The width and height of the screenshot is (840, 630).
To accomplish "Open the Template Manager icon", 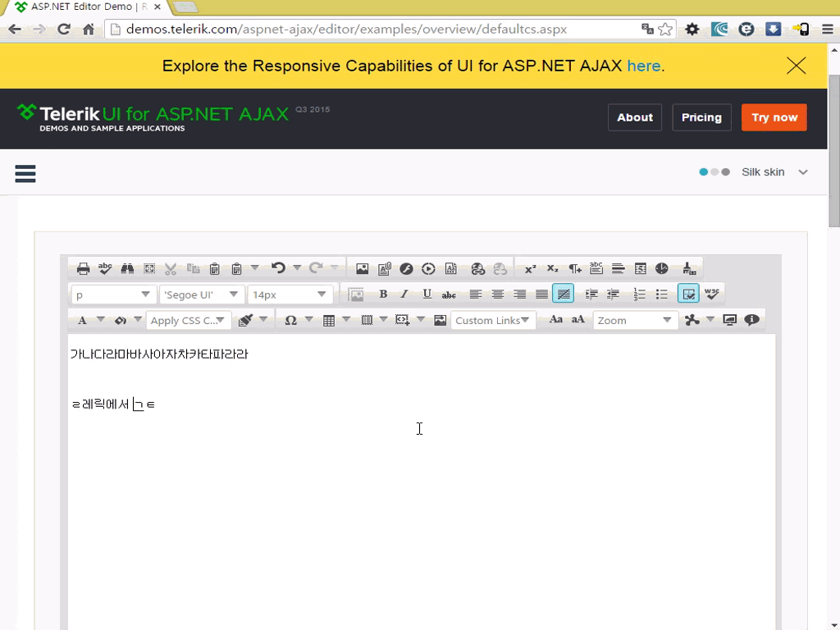I will click(x=451, y=268).
